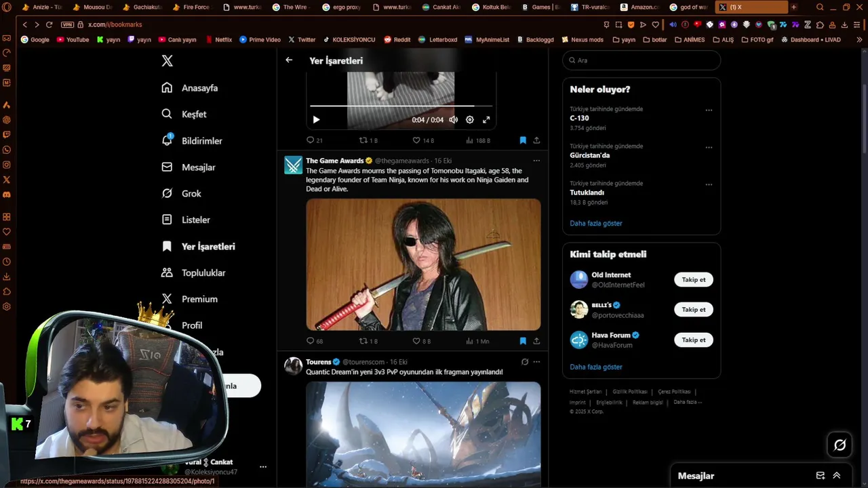This screenshot has height=488, width=868.
Task: Expand video to fullscreen
Action: click(x=486, y=120)
